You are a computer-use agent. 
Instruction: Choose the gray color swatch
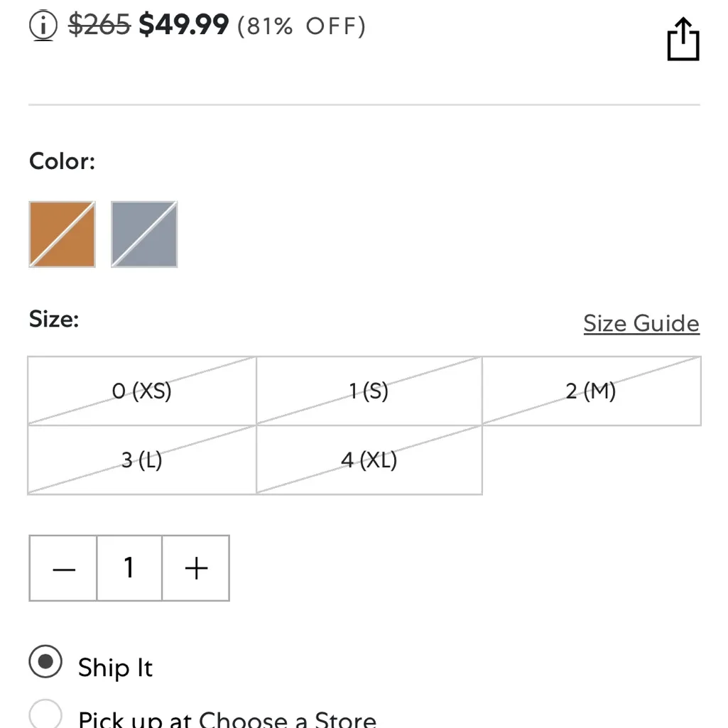tap(144, 234)
